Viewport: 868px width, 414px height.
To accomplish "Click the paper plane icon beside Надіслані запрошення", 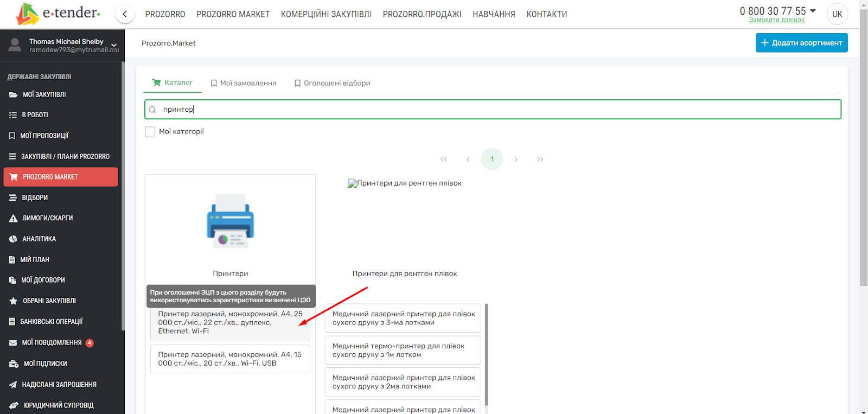I will (x=13, y=385).
